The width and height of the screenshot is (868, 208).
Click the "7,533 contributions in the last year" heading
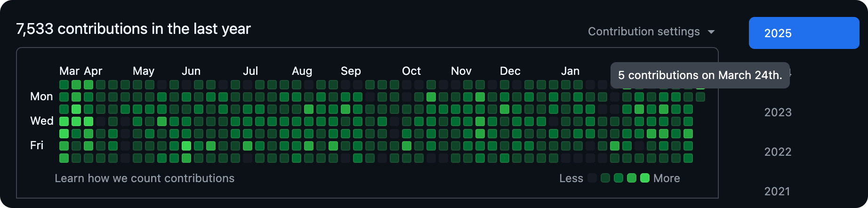point(133,29)
